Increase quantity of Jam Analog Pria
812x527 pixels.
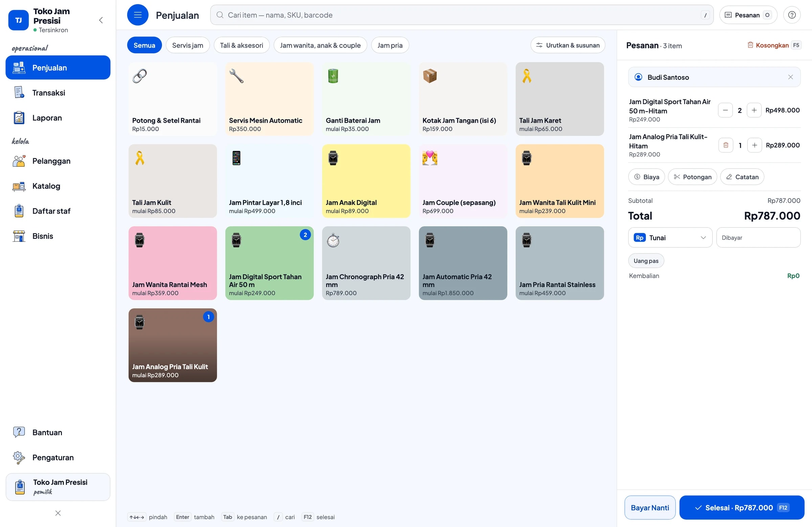point(754,145)
